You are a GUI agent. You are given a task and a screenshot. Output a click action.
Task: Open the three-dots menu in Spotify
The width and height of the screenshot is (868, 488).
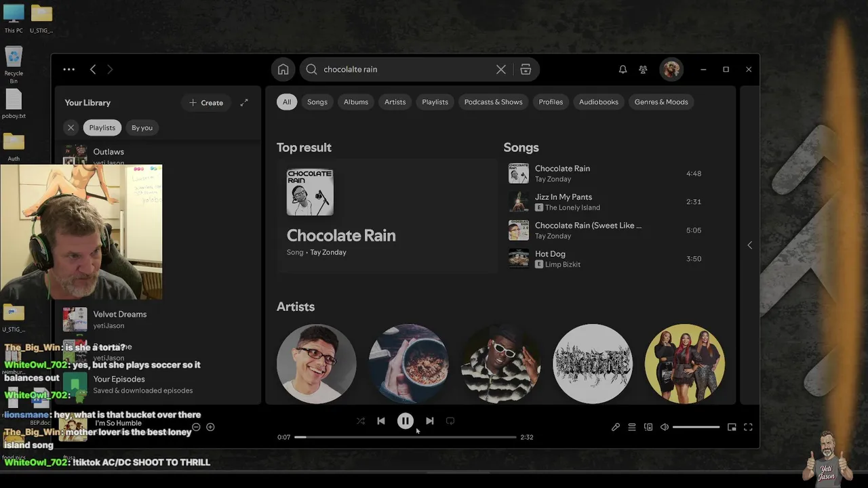[69, 69]
